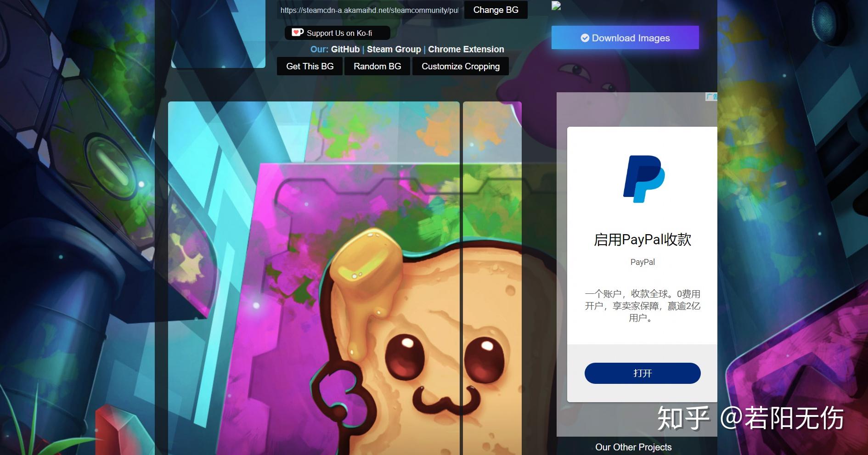
Task: Click the ad label marker above PayPal ad
Action: (x=711, y=97)
